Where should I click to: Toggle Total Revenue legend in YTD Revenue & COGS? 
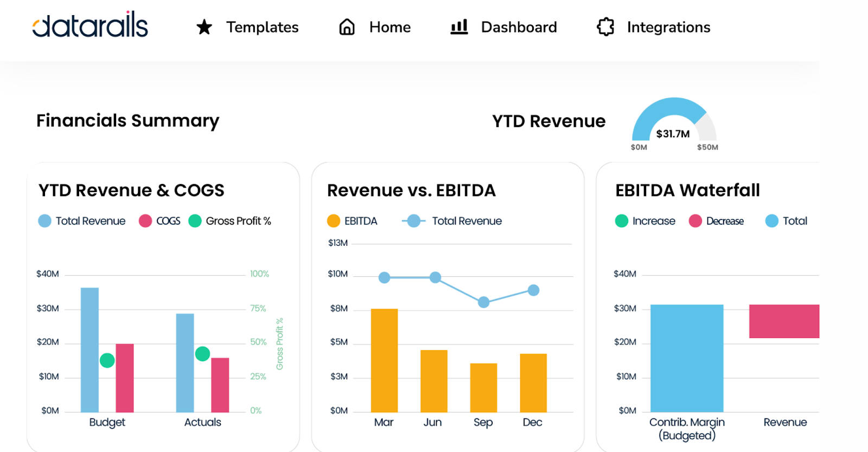coord(82,221)
